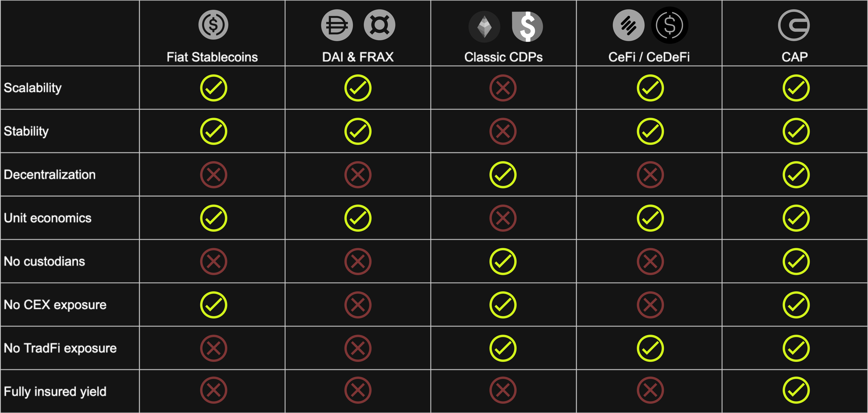Screen dimensions: 868x413
Task: Click the dollar sign shield logo
Action: click(527, 26)
